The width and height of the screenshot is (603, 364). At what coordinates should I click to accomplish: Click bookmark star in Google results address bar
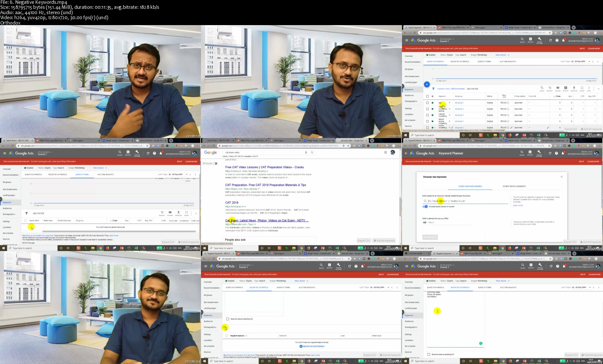(x=348, y=146)
